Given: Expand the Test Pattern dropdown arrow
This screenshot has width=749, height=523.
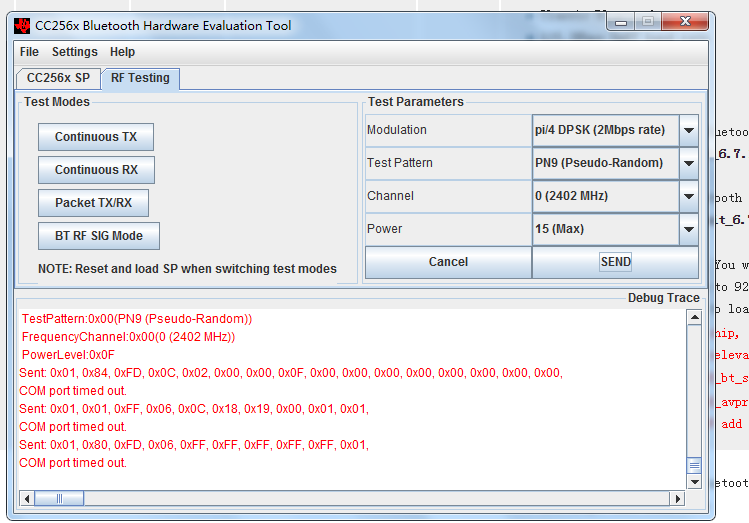Looking at the screenshot, I should (689, 163).
